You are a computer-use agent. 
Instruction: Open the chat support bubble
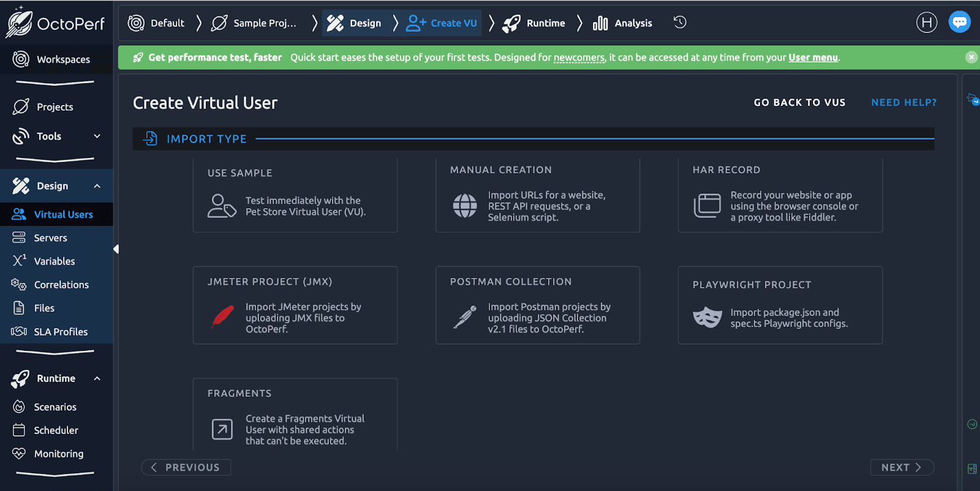960,22
